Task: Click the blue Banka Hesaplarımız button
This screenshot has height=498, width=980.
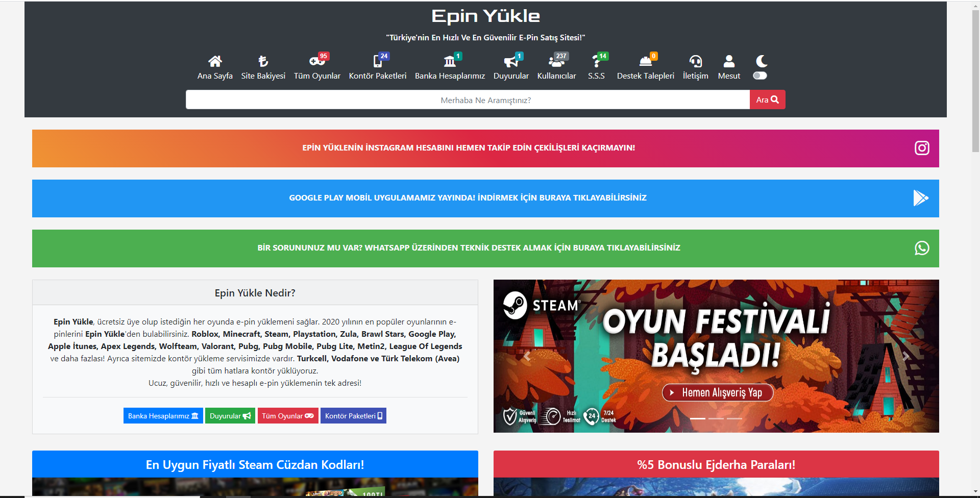Action: (x=163, y=416)
